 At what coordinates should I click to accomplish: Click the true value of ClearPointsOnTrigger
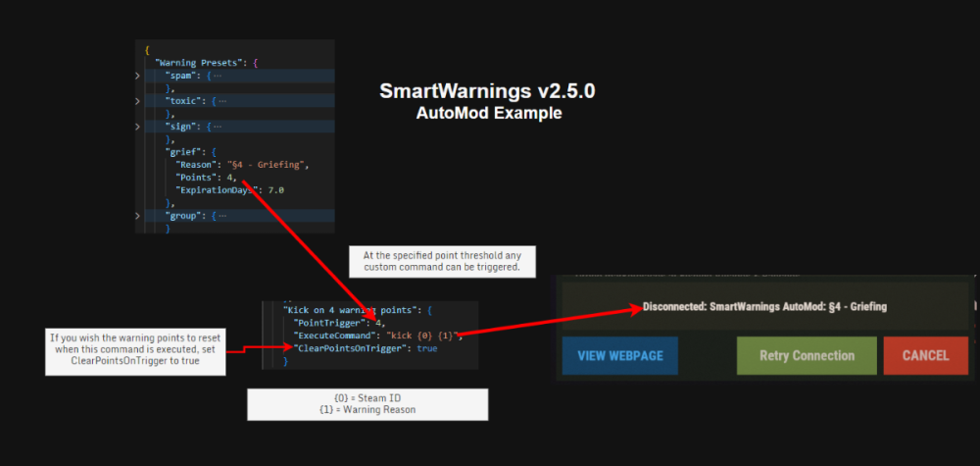tap(427, 348)
